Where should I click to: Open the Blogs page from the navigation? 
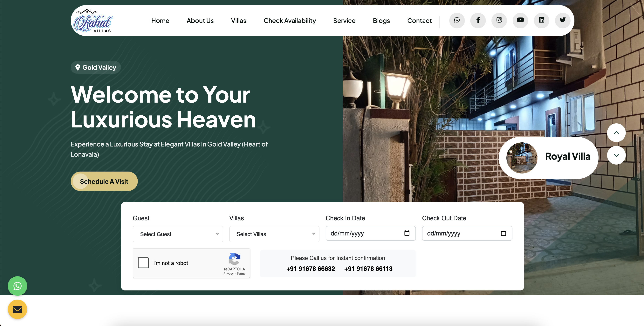tap(381, 21)
